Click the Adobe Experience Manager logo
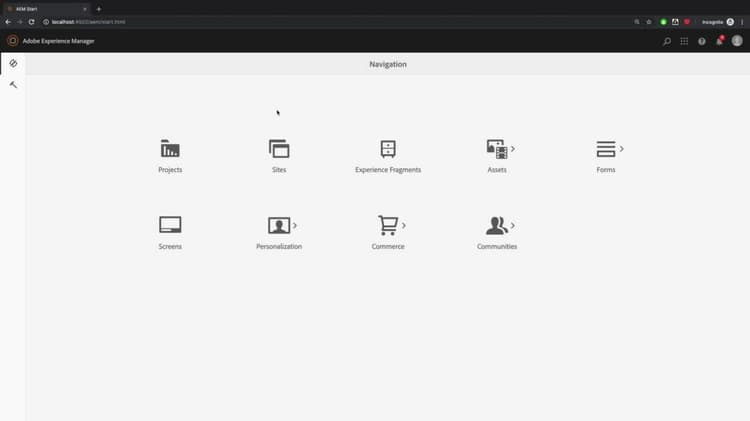This screenshot has width=750, height=421. [x=13, y=41]
